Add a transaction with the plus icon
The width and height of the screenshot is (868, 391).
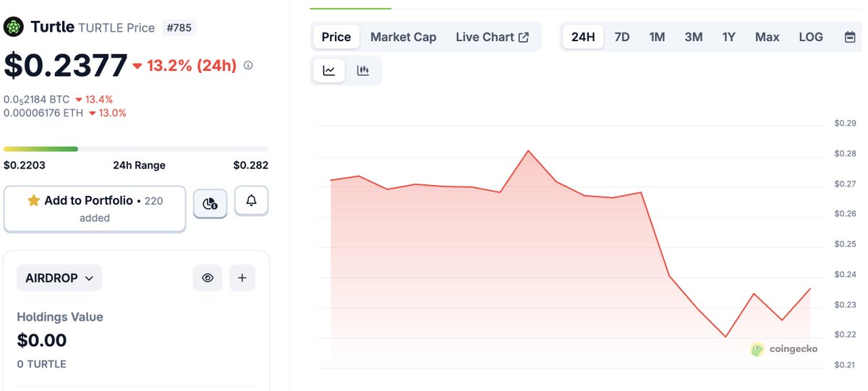[242, 278]
